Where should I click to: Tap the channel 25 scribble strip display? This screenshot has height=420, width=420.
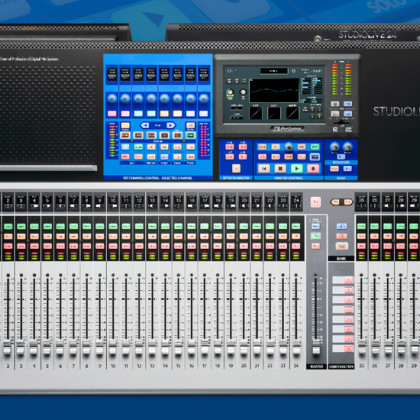(361, 202)
